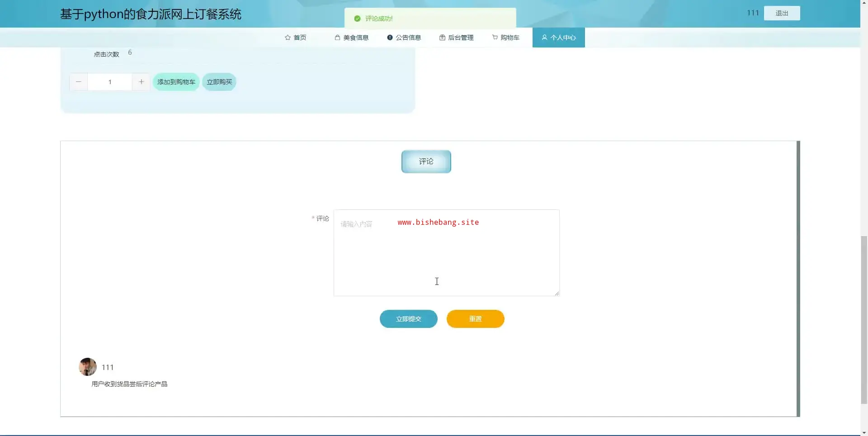Select the 评论 tab button
The width and height of the screenshot is (868, 436).
point(426,161)
